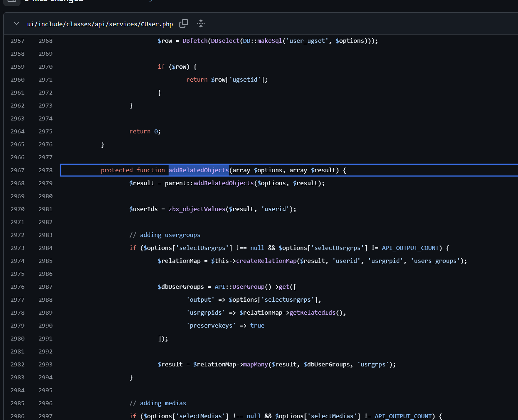Image resolution: width=518 pixels, height=420 pixels.
Task: Click getRelatedIds method call
Action: [x=312, y=312]
